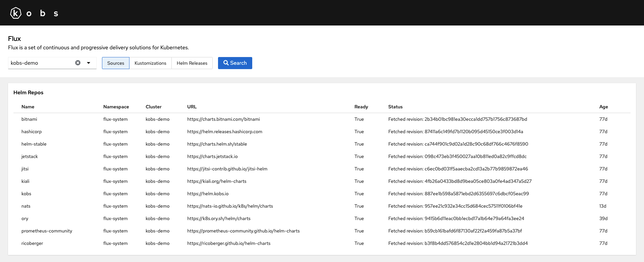Click URL https://helm.kobs.io
The height and width of the screenshot is (262, 644).
coord(208,194)
